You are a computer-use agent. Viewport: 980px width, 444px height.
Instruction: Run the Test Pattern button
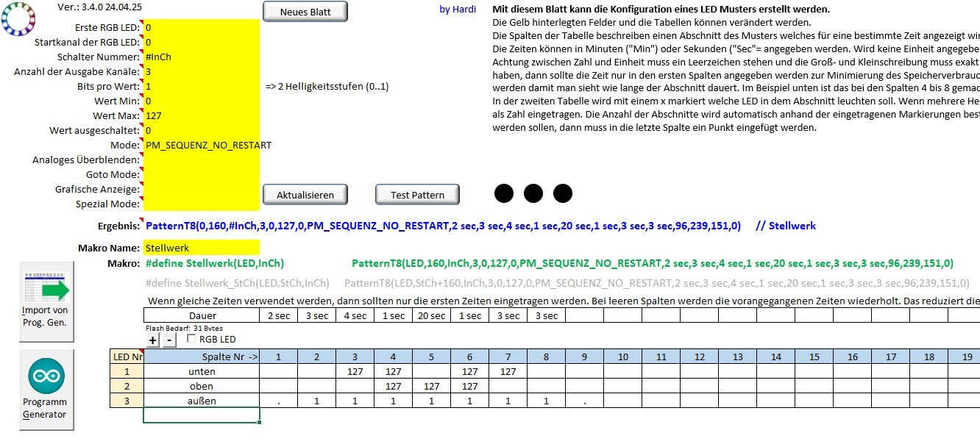pyautogui.click(x=417, y=195)
